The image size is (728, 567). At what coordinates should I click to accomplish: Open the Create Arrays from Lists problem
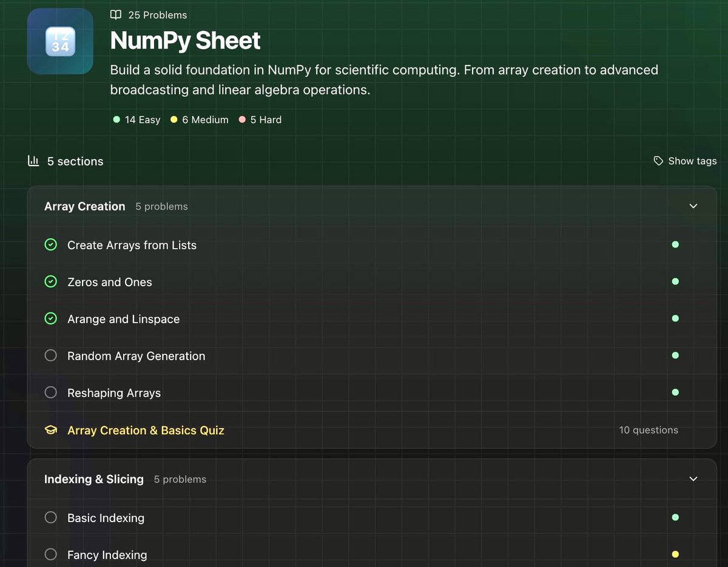132,245
